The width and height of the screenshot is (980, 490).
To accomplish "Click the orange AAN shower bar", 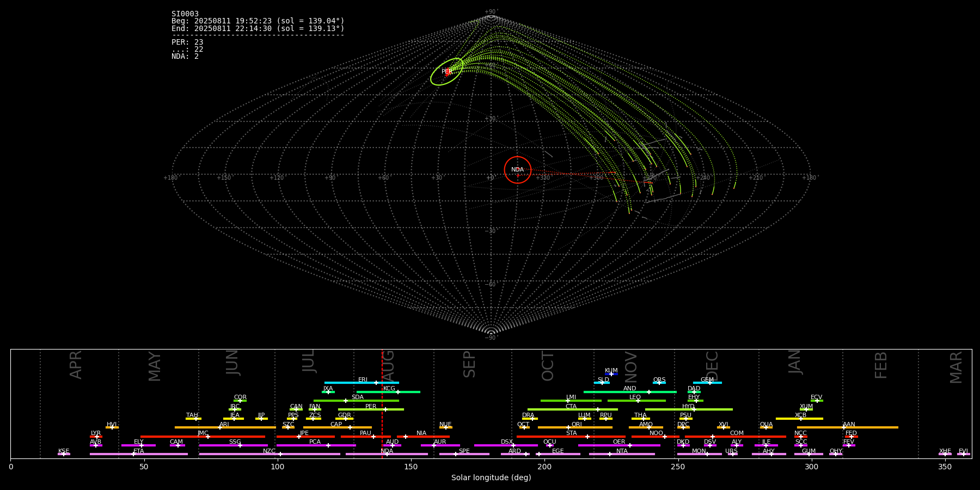I will (848, 427).
